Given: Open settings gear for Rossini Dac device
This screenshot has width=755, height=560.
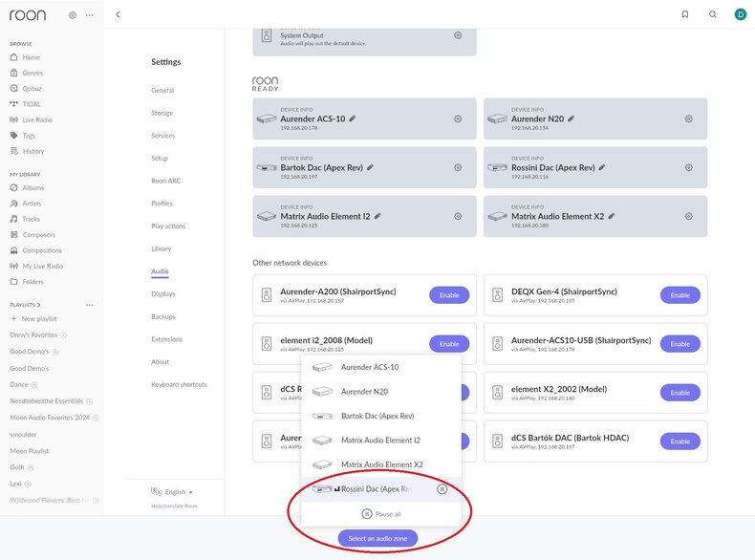Looking at the screenshot, I should point(688,167).
